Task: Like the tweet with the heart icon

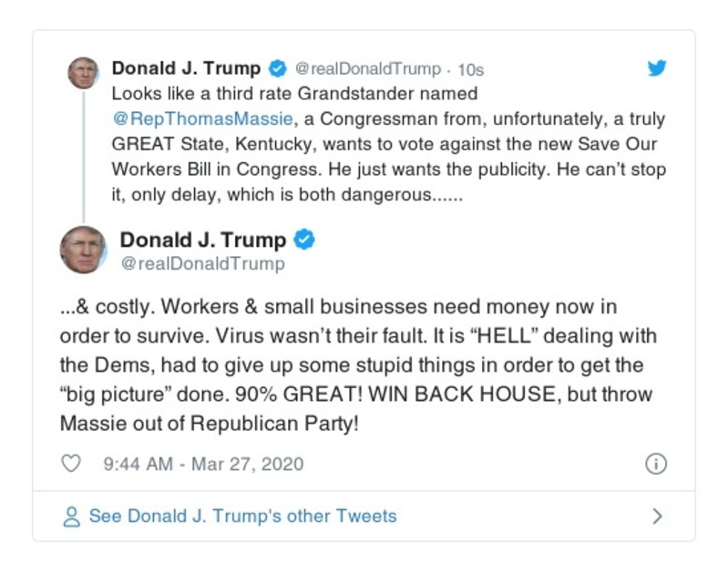Action: [x=71, y=464]
